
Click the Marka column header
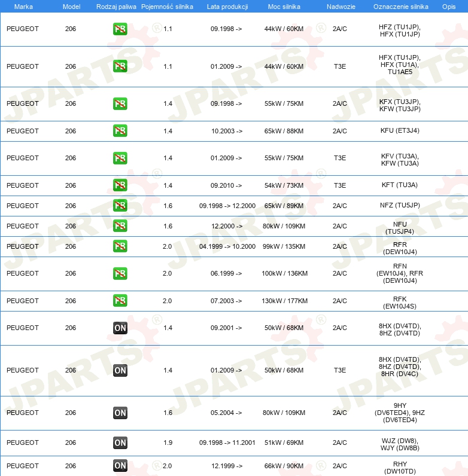coord(23,7)
